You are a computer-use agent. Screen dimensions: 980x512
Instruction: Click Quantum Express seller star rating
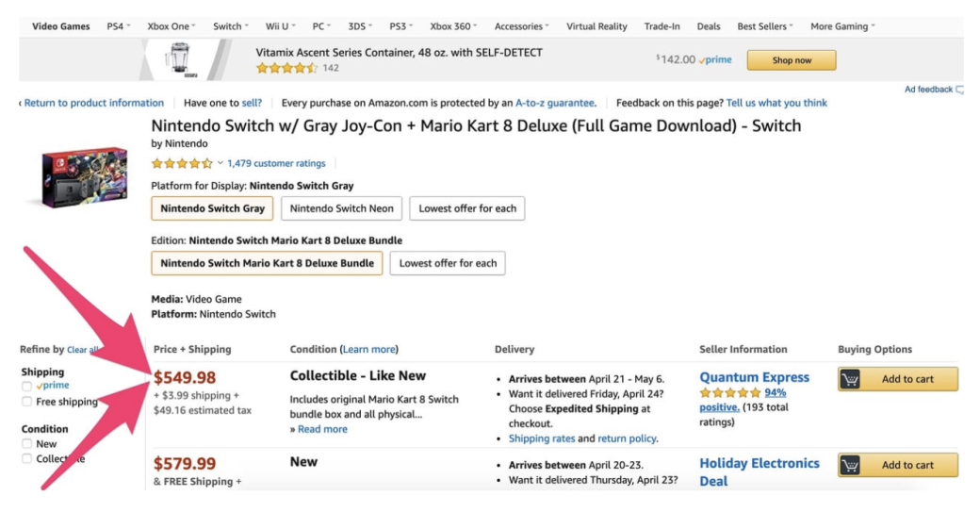click(x=730, y=392)
